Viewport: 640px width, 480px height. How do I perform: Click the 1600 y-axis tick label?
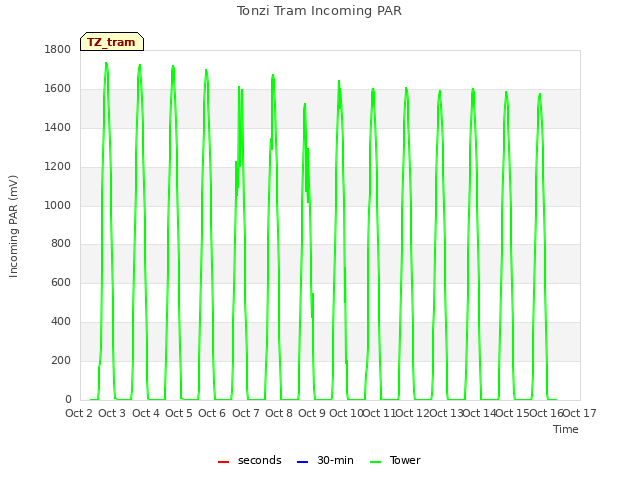point(58,89)
